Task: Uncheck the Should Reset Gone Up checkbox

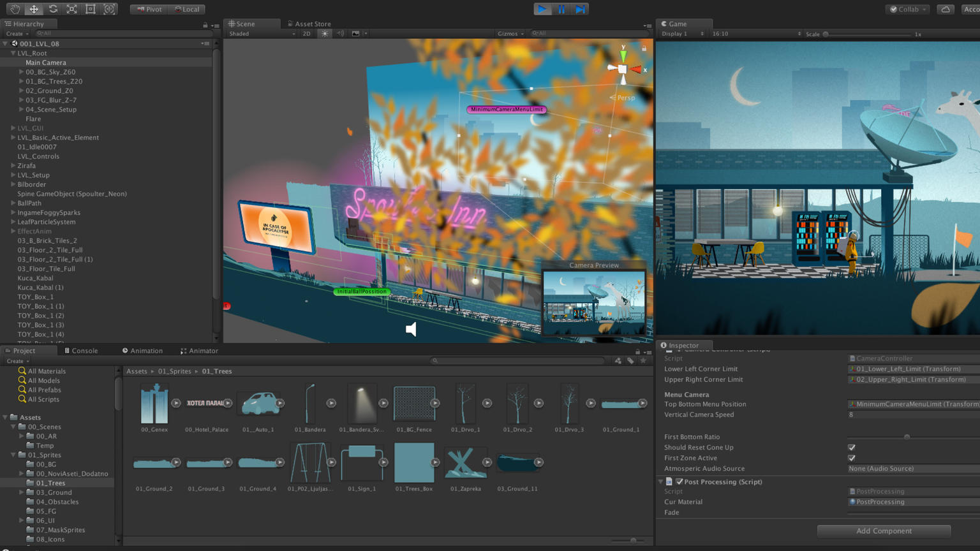Action: (851, 447)
